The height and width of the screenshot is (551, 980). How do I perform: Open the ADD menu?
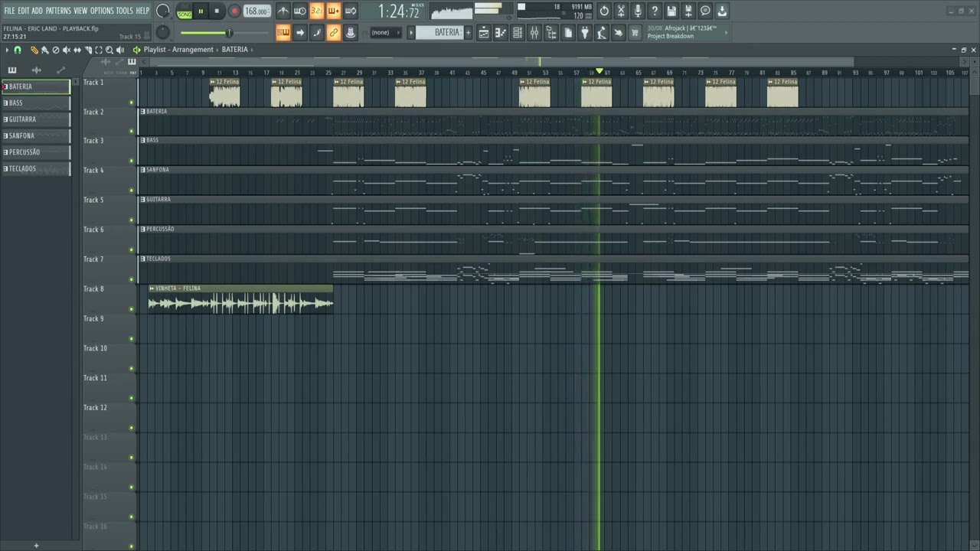[37, 11]
